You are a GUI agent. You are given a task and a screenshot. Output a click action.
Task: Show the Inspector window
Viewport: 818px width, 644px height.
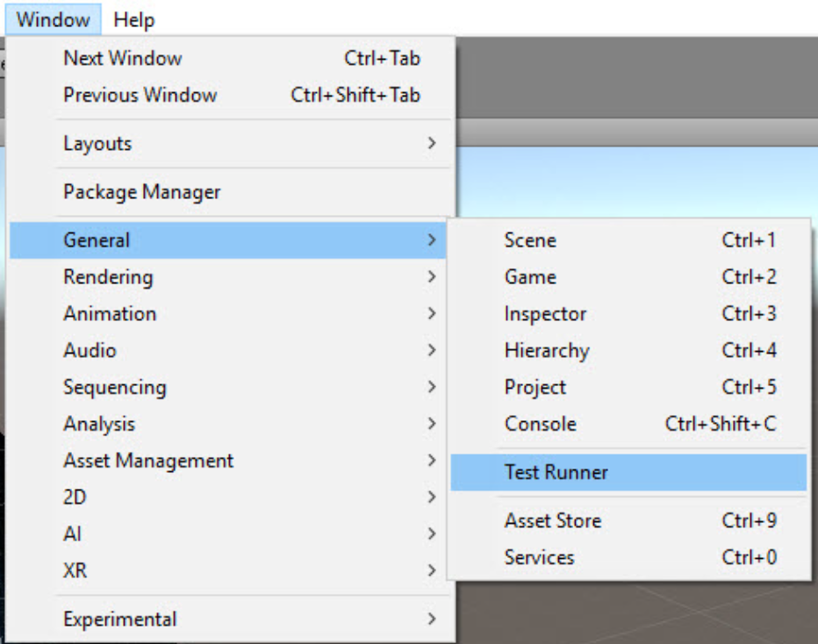pyautogui.click(x=545, y=314)
